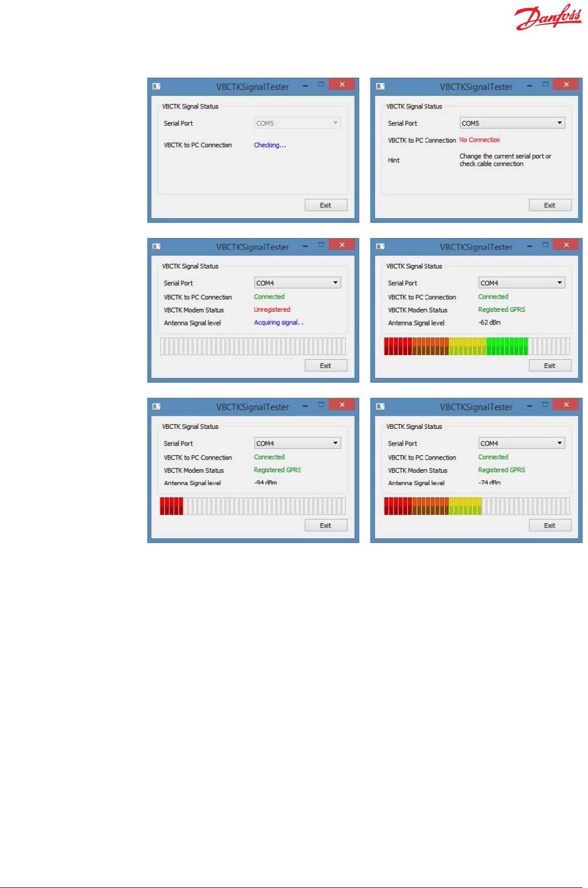Maximize the -94 dBm window
588x888 pixels.
pyautogui.click(x=321, y=404)
